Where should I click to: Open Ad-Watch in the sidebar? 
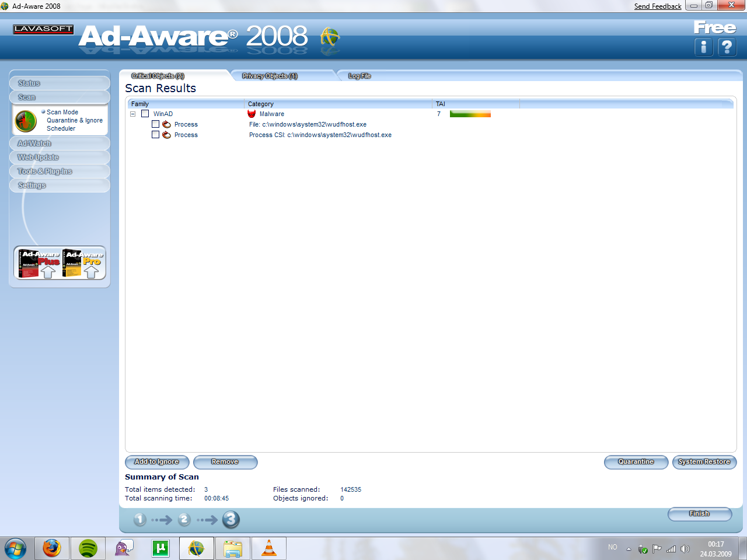(60, 143)
